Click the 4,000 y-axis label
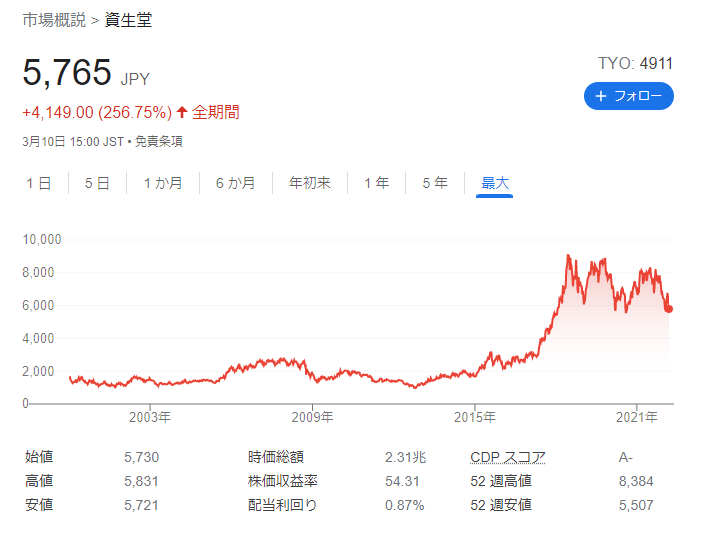The image size is (708, 535). [38, 338]
